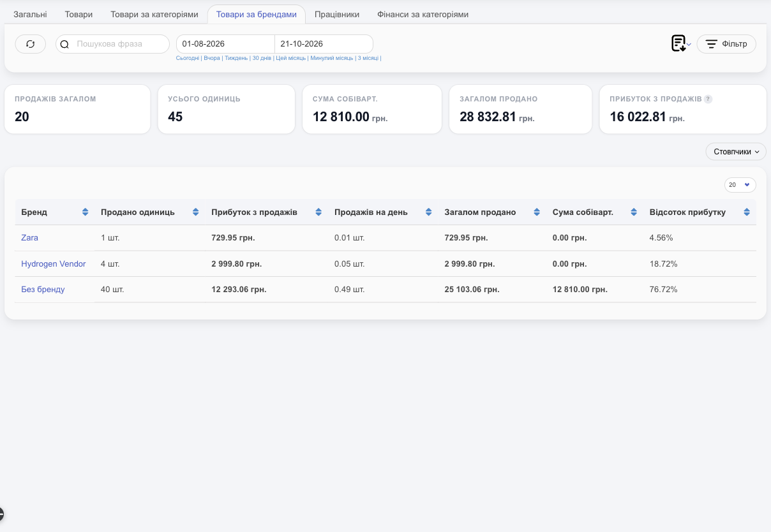Select the 0.49 шт. sales-per-day cell
Viewport: 771px width, 532px height.
click(349, 290)
